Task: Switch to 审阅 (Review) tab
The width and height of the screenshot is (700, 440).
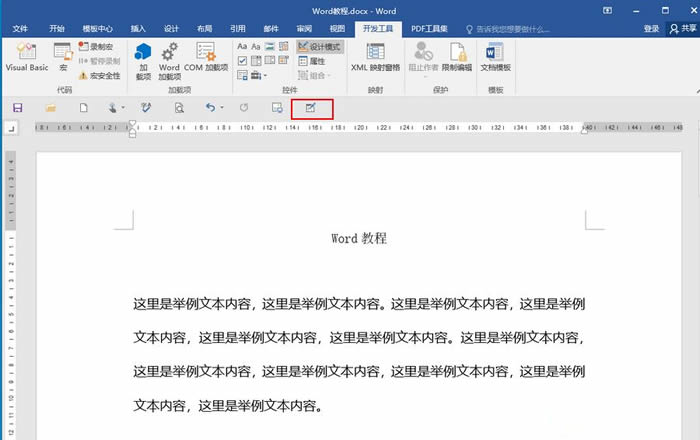Action: coord(304,29)
